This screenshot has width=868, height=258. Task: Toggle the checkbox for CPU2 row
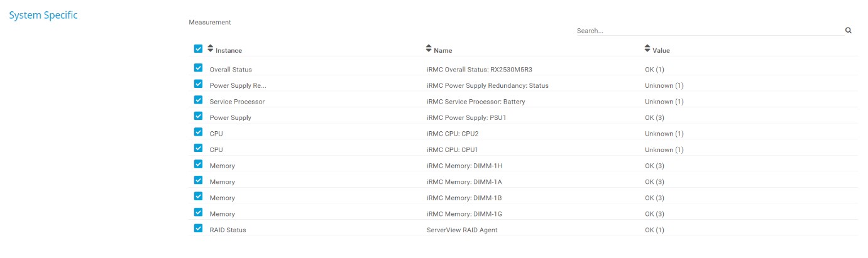(199, 132)
